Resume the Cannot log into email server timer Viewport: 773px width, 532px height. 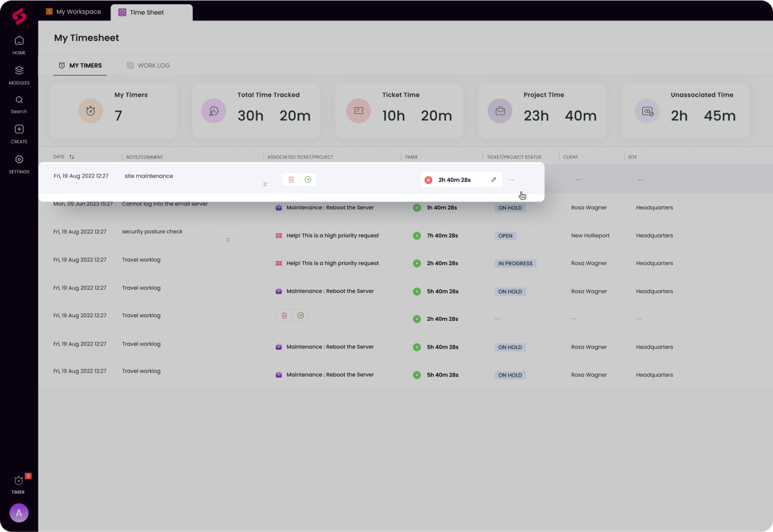pos(417,208)
